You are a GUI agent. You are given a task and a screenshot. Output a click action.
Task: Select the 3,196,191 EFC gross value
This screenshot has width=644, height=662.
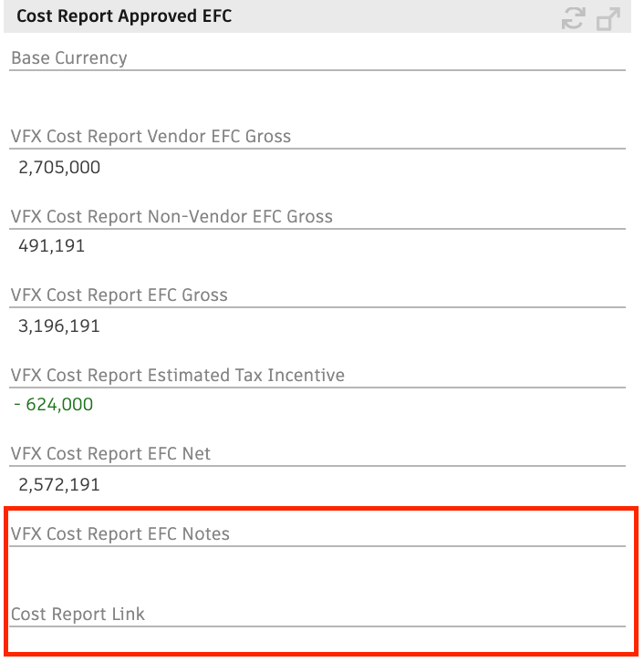tap(59, 326)
